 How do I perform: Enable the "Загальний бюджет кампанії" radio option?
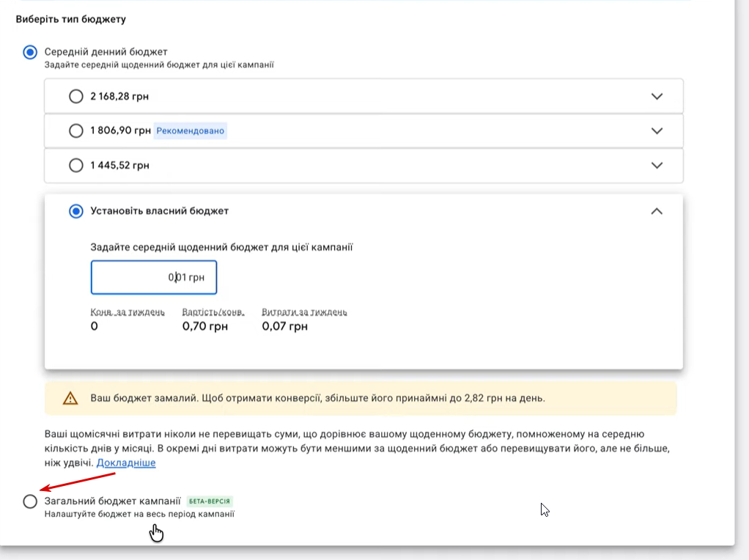tap(30, 501)
